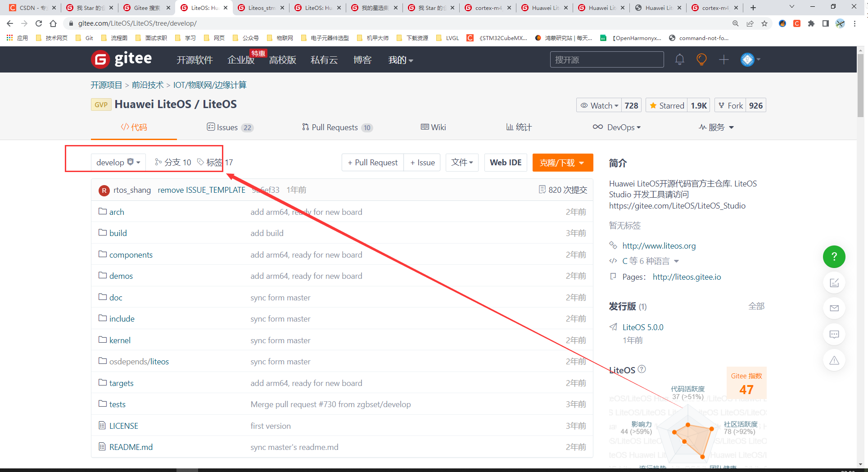Open the arch folder
The width and height of the screenshot is (868, 472).
tap(117, 212)
